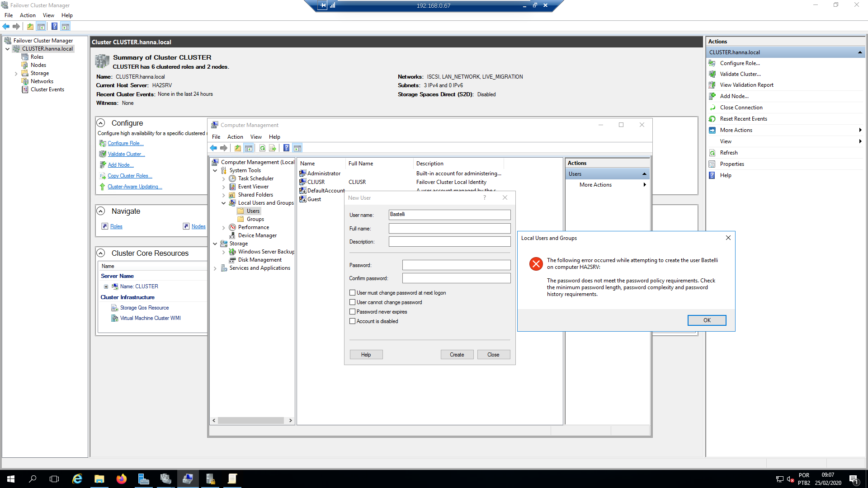
Task: Click the Back arrow in Failover Cluster Manager toolbar
Action: pos(6,26)
